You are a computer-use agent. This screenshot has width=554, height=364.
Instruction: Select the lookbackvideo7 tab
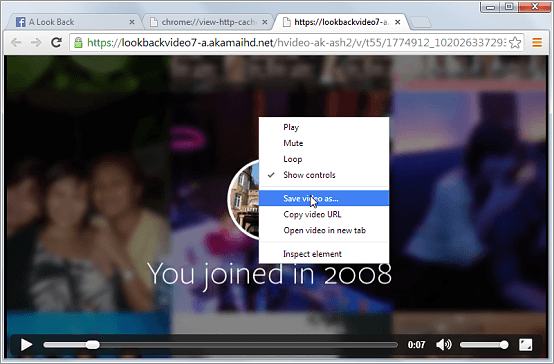point(341,22)
